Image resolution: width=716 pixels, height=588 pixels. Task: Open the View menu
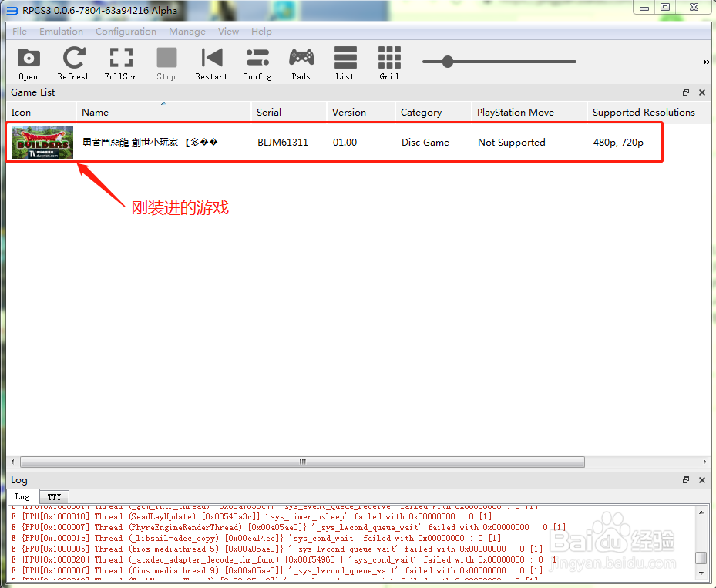point(228,32)
